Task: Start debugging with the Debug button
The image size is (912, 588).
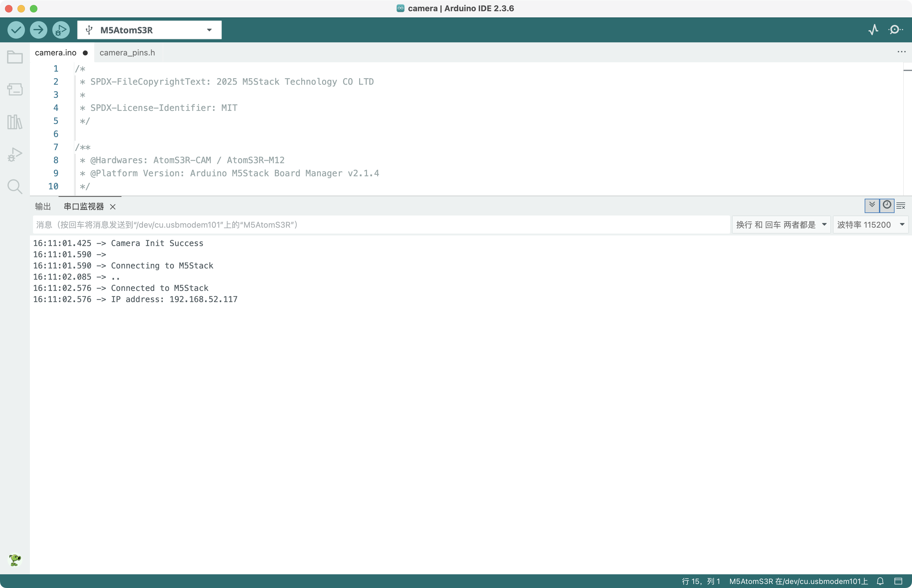Action: coord(61,30)
